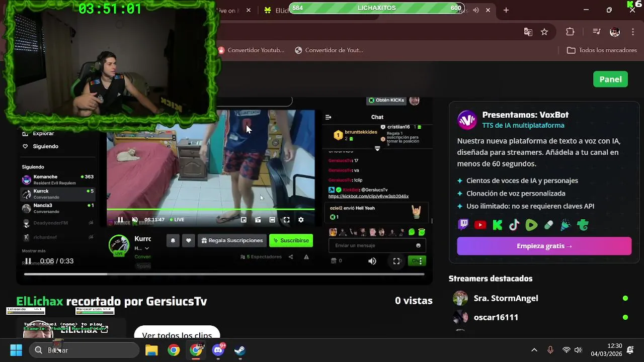Click the Kick platform icon
Screen dimensions: 644x362
(498, 225)
